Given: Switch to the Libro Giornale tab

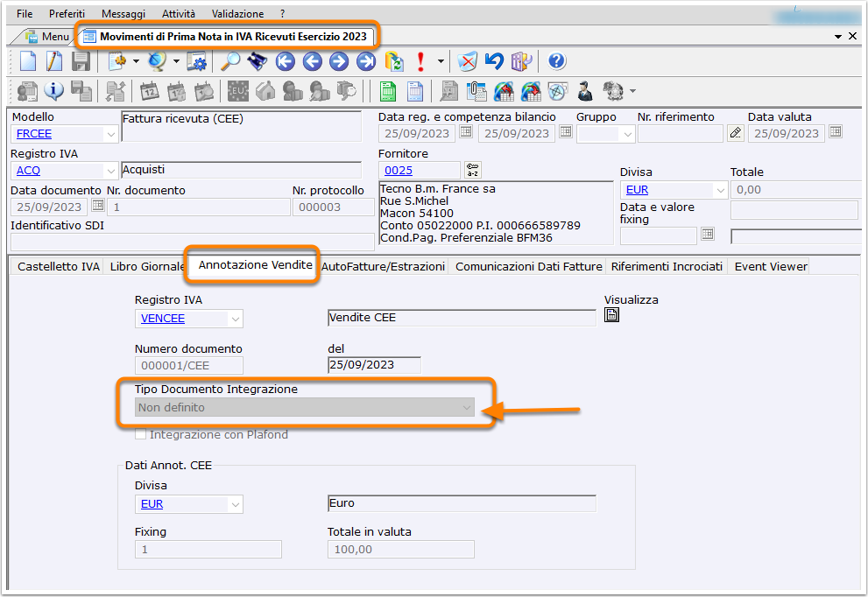Looking at the screenshot, I should (x=146, y=267).
